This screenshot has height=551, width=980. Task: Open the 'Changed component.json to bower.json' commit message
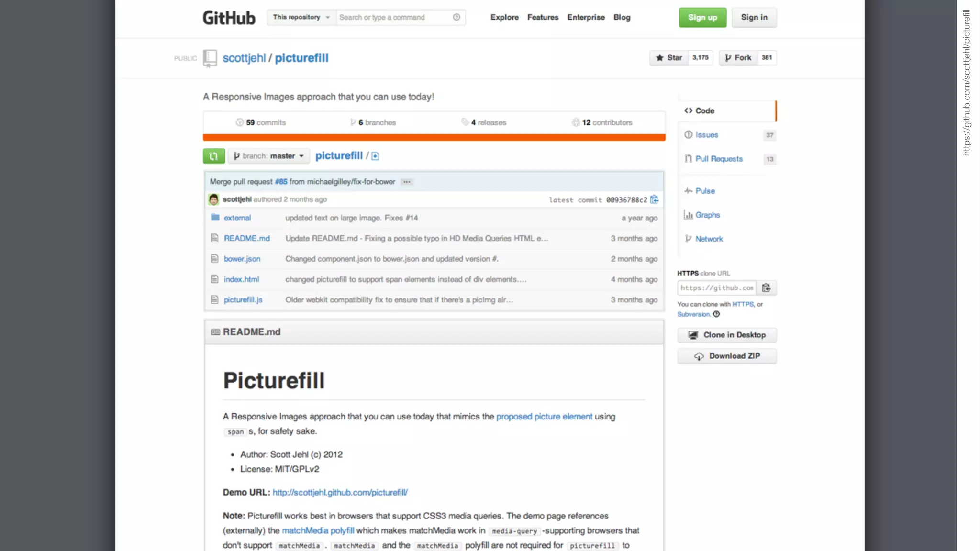pyautogui.click(x=392, y=259)
